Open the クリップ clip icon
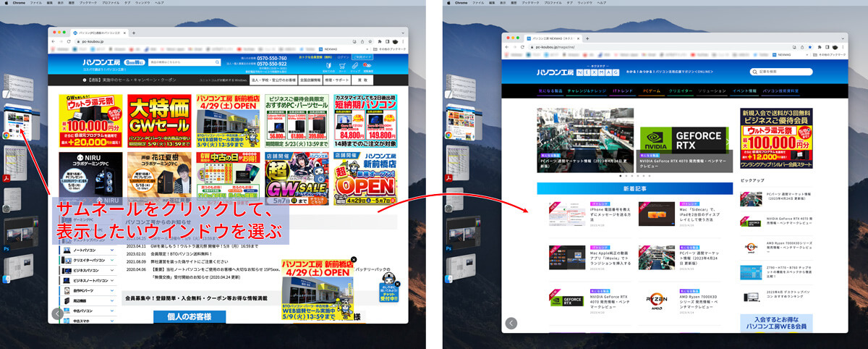Image resolution: width=868 pixels, height=349 pixels. (355, 67)
